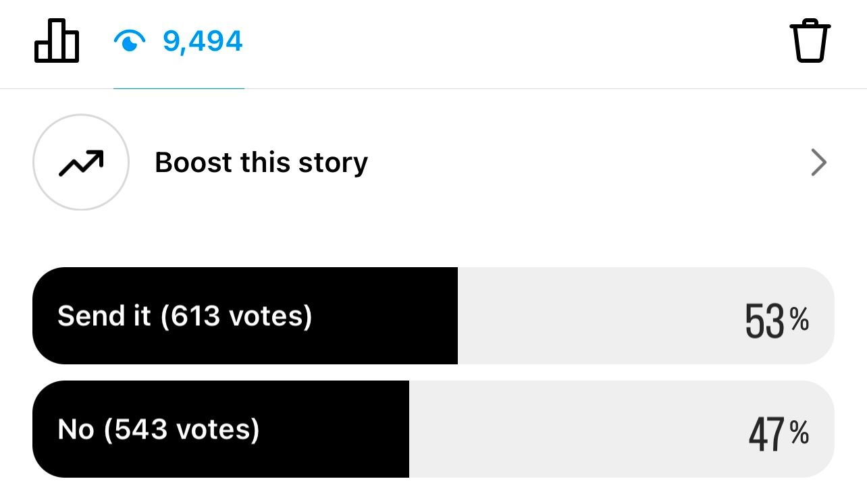The image size is (867, 504).
Task: Click the black fill end of Send it bar
Action: [450, 316]
